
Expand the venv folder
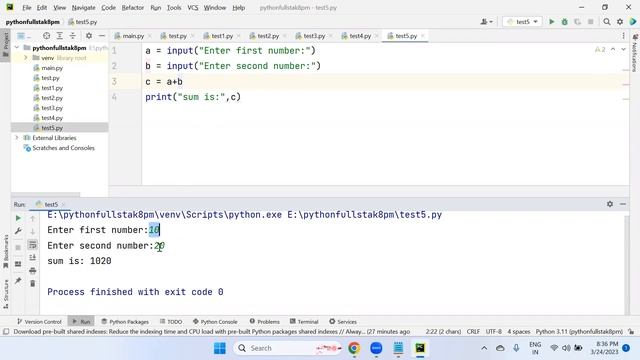coord(25,58)
